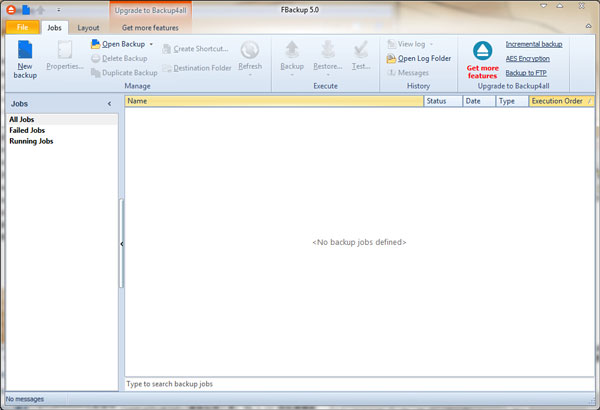Expand the Refresh dropdown arrow
The height and width of the screenshot is (410, 600).
click(x=250, y=75)
